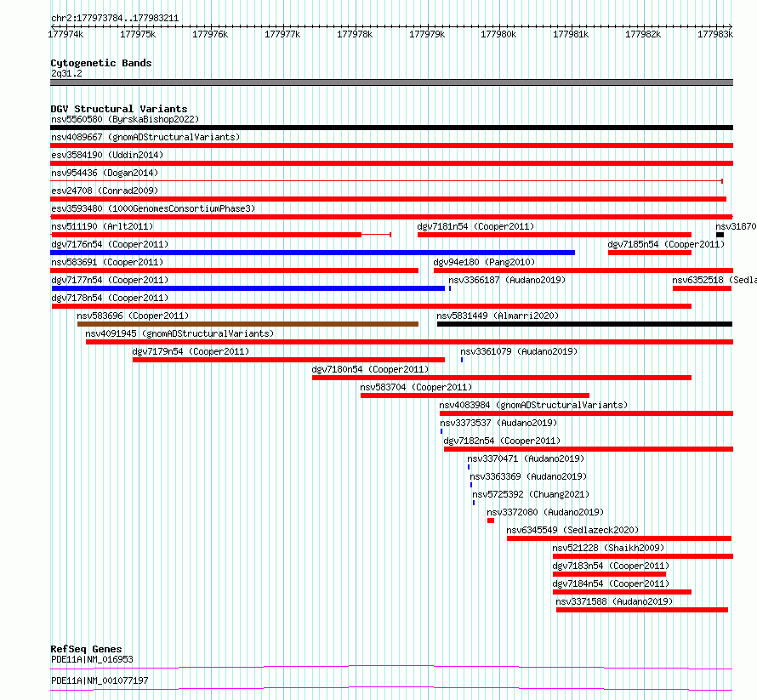Click the 177981k ruler position marker
757x700 pixels.
(x=571, y=34)
